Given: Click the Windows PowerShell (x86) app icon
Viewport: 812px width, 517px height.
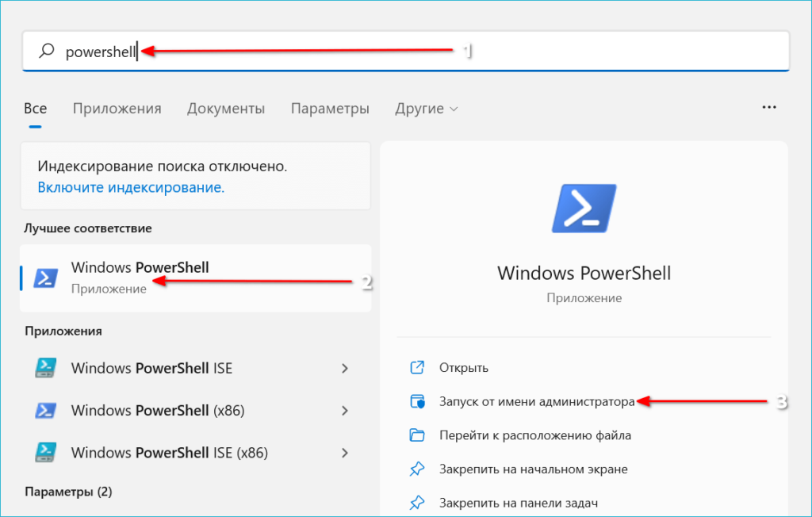Looking at the screenshot, I should click(45, 411).
